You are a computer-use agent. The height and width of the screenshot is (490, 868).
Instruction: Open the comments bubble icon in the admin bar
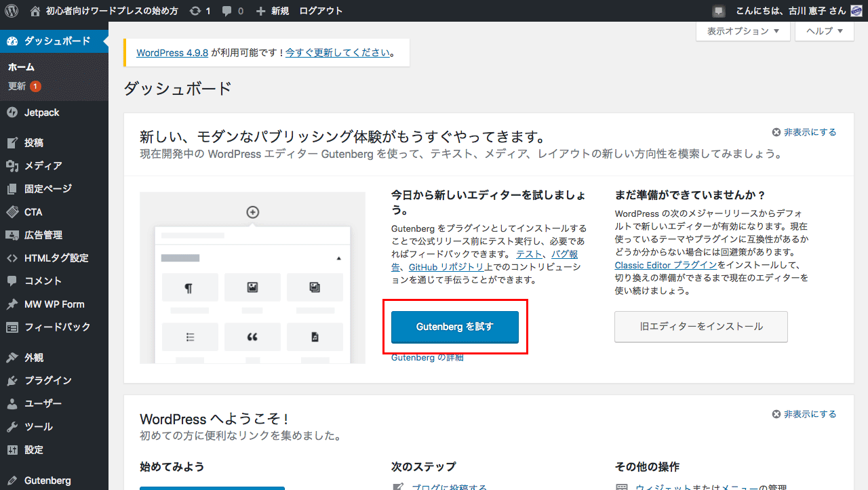tap(227, 12)
